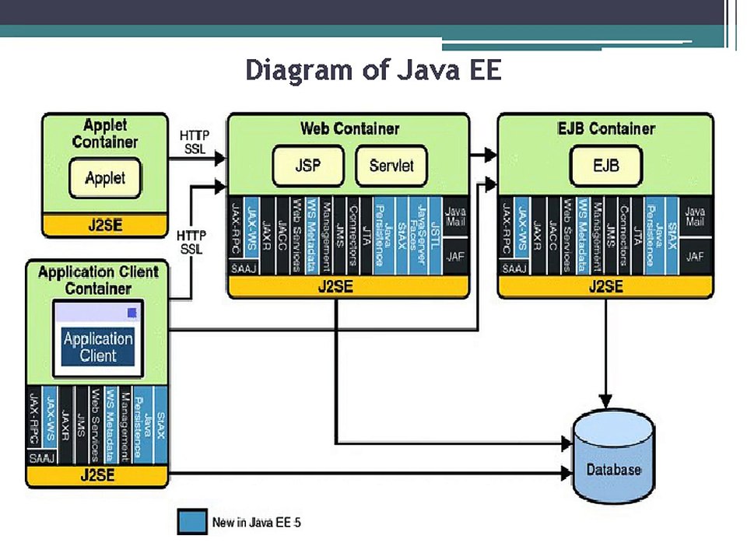
Task: Click the 'New in Java EE 5' legend text
Action: click(x=256, y=523)
